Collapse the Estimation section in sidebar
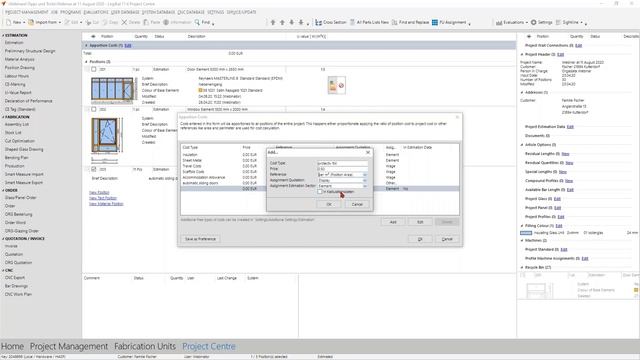Image resolution: width=640 pixels, height=360 pixels. point(3,36)
